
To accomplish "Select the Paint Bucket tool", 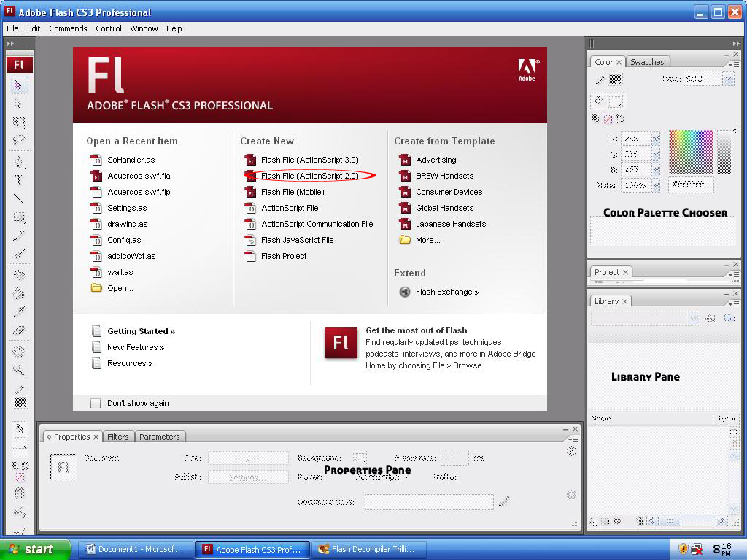I will (19, 293).
